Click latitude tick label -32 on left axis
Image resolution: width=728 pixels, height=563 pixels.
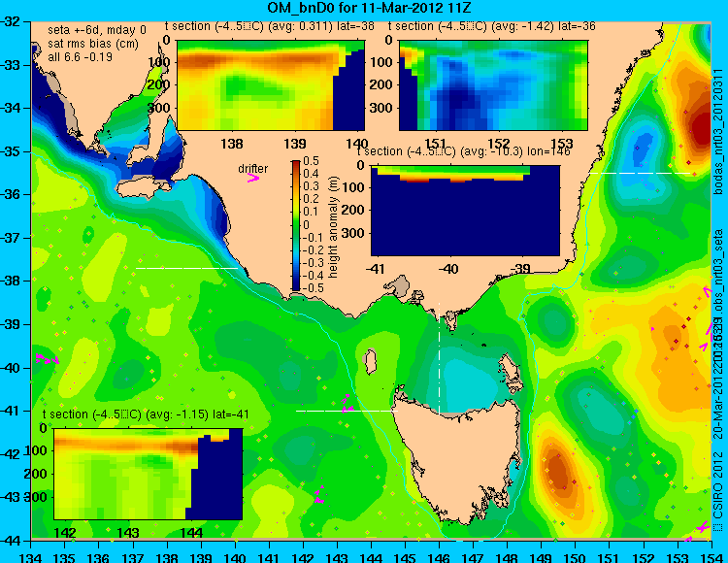[x=11, y=21]
